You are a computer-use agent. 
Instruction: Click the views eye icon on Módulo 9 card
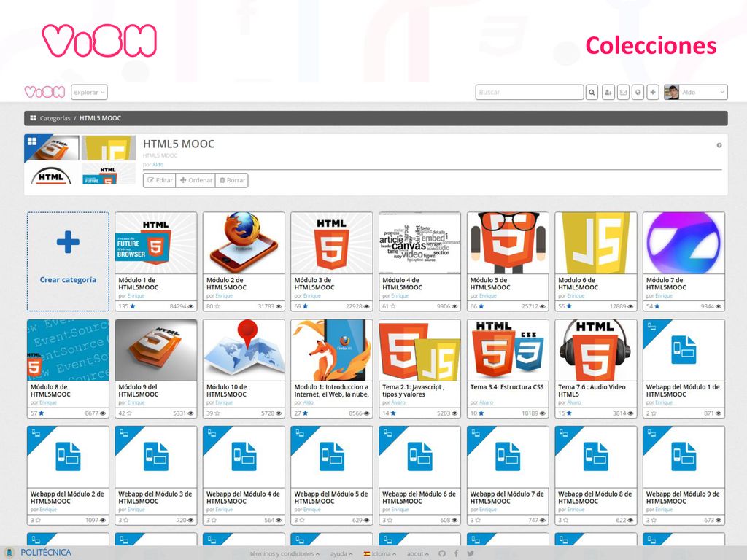tap(190, 413)
